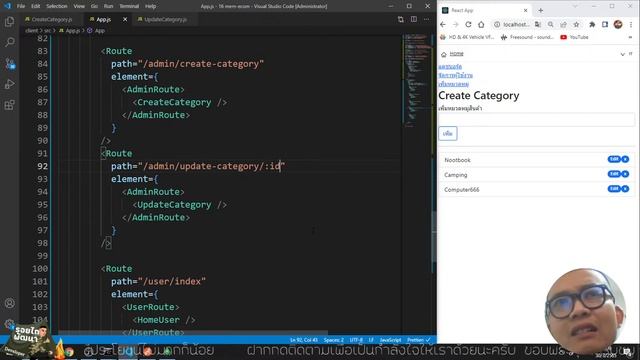Click the zoom magnifier icon in address bar
This screenshot has height=360, width=640.
click(x=551, y=24)
